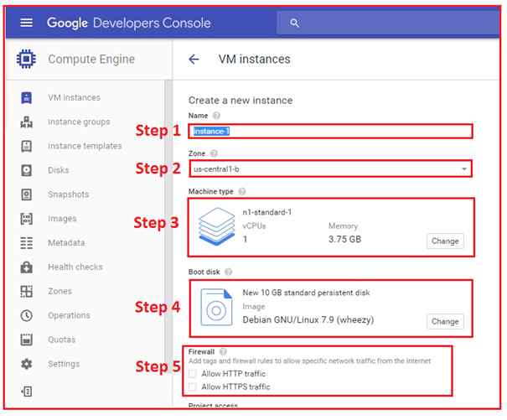Click the Compute Engine chip icon
Viewport: 507px width, 420px height.
pos(26,59)
